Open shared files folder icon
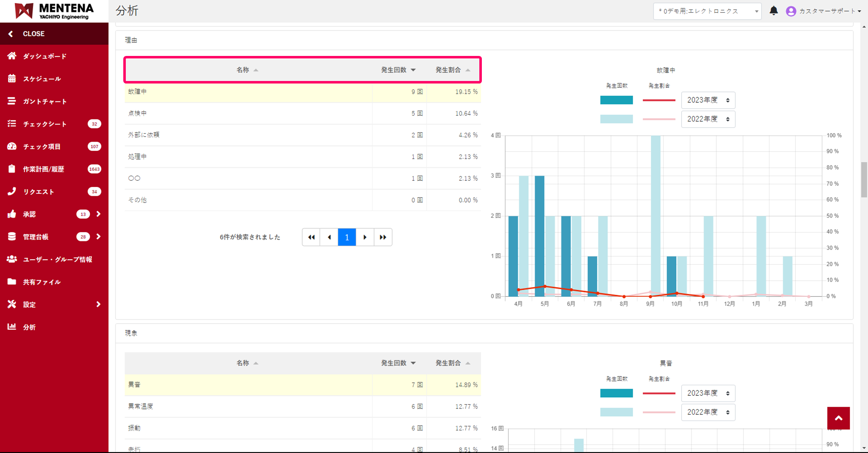This screenshot has width=868, height=453. click(12, 282)
